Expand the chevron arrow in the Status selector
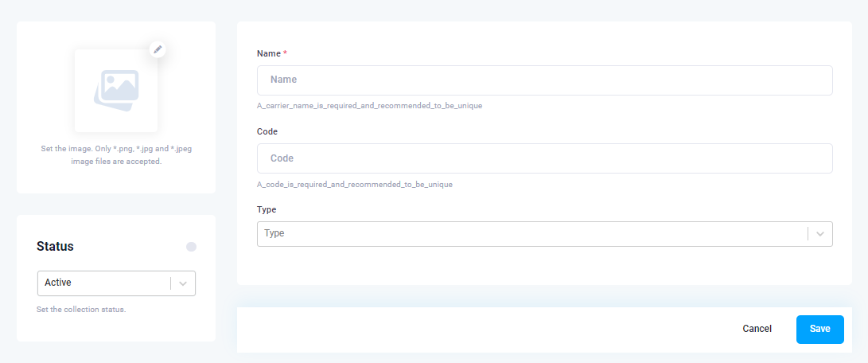The image size is (868, 363). point(183,283)
